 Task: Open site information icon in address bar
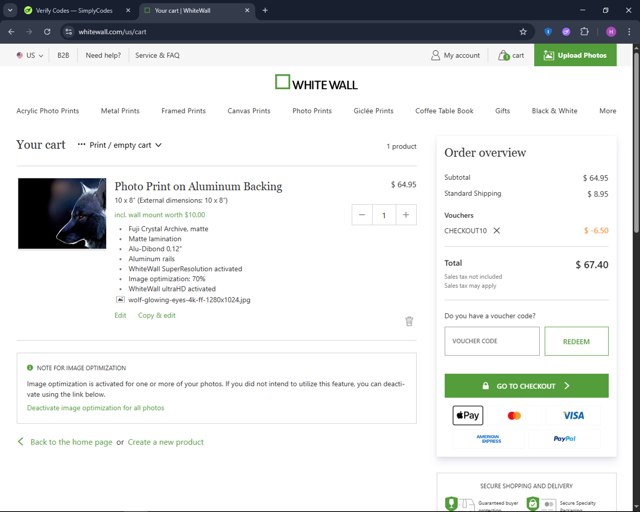(x=69, y=32)
